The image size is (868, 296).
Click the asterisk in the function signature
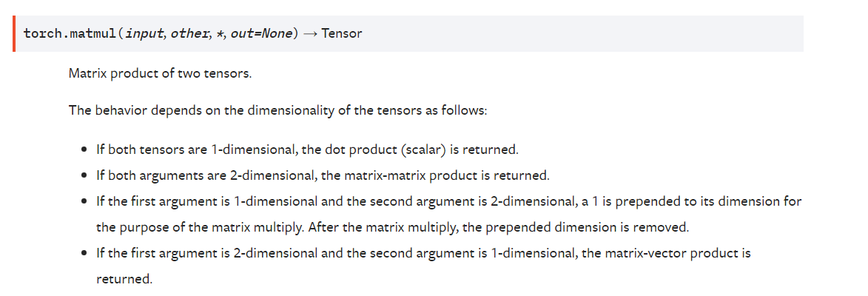tap(221, 34)
